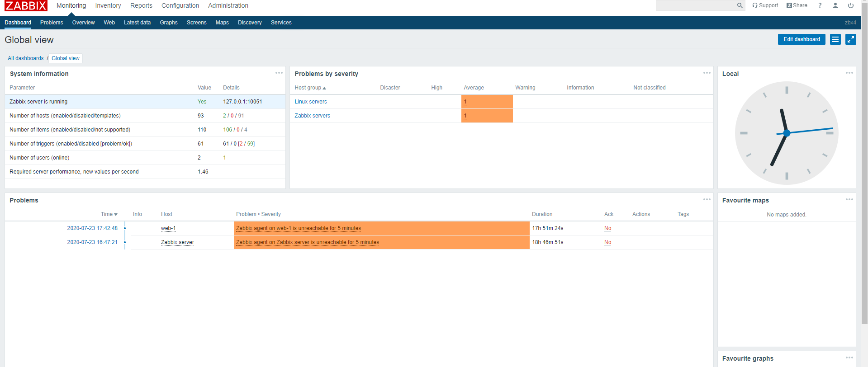Click Average count for Linux servers
The height and width of the screenshot is (367, 868).
tap(465, 102)
